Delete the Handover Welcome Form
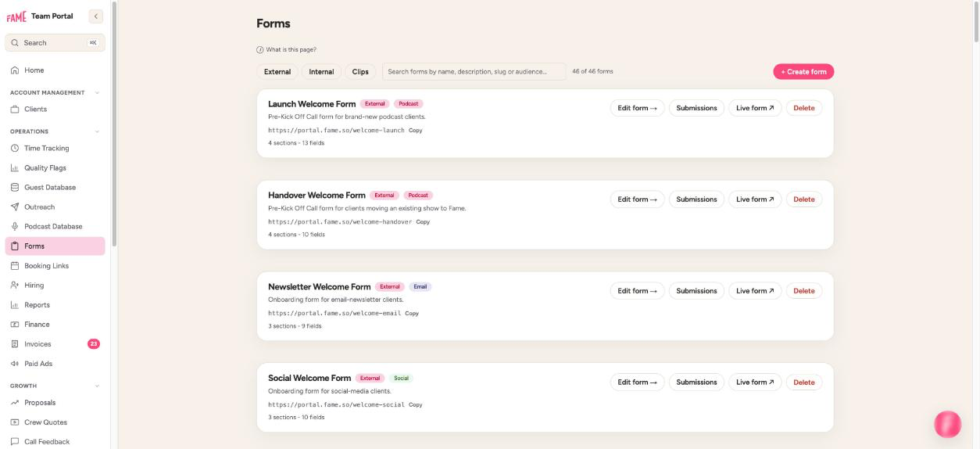The height and width of the screenshot is (449, 980). tap(804, 199)
